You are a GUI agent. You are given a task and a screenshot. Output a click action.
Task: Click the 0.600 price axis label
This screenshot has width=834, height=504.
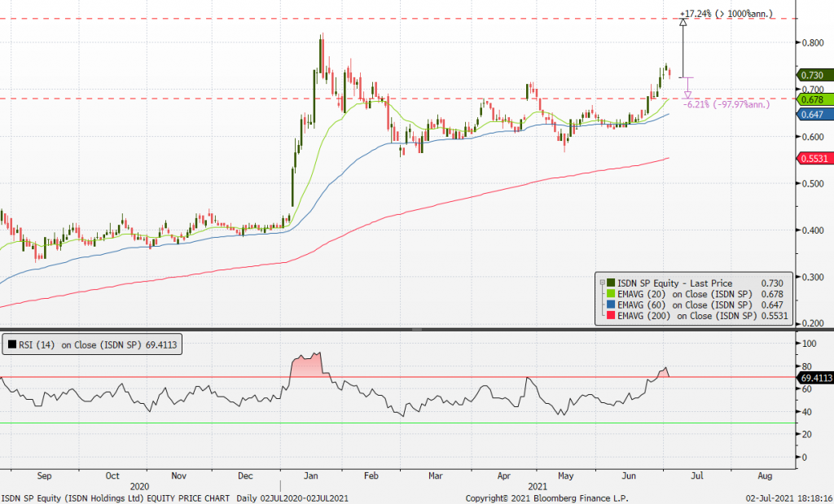click(x=814, y=137)
